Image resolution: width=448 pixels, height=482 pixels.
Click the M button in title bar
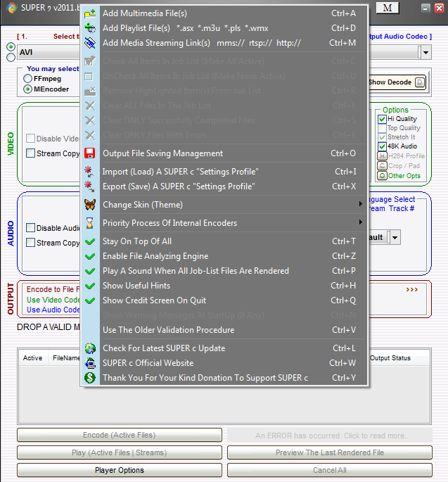tap(388, 8)
